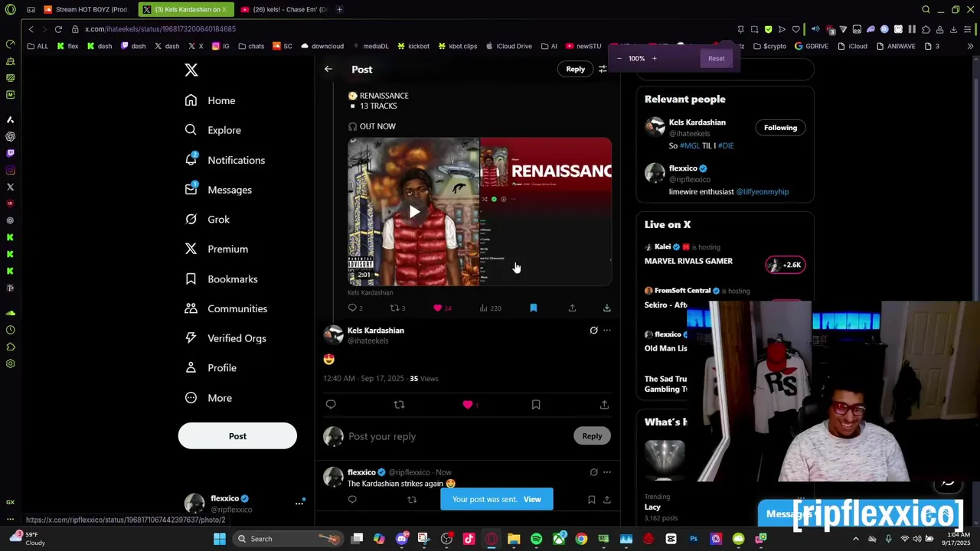Zoom out with minus in zoom popup
The width and height of the screenshot is (980, 551).
point(619,58)
